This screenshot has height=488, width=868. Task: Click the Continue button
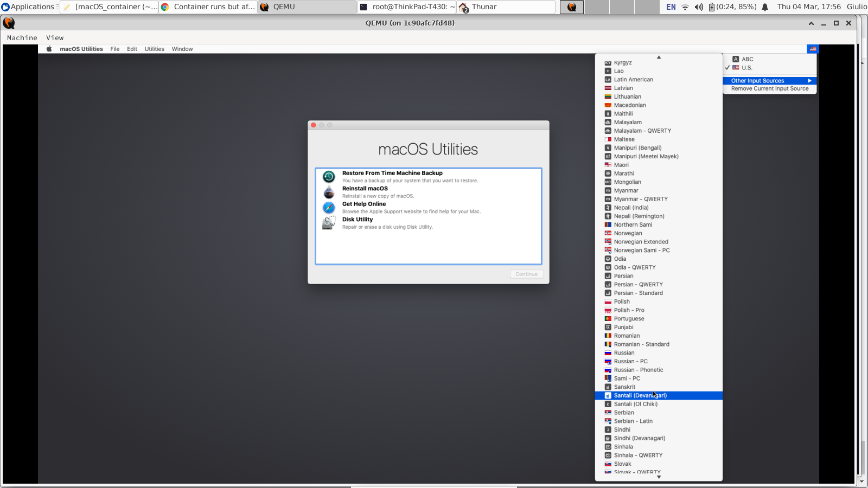coord(526,274)
